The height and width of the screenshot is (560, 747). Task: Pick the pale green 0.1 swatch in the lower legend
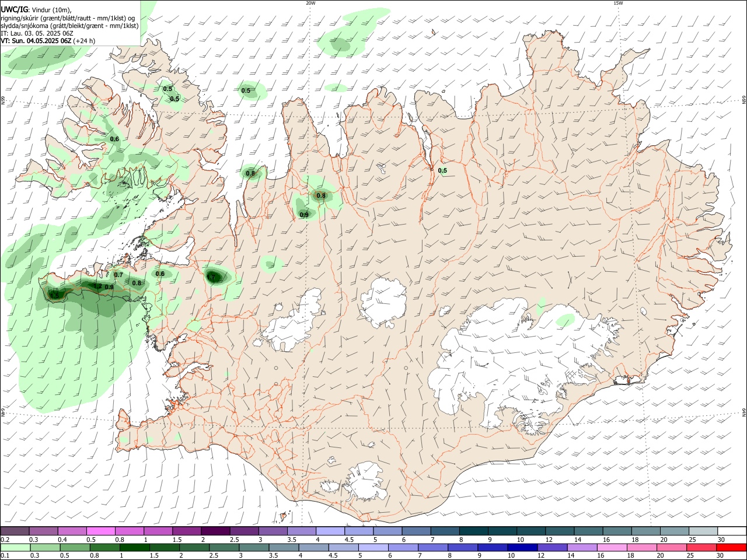(15, 547)
